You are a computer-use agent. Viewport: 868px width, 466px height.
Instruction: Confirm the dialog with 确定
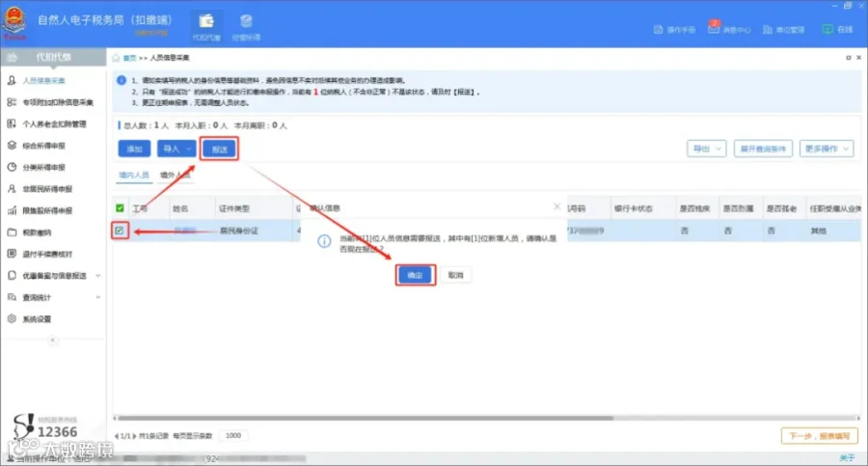point(415,275)
